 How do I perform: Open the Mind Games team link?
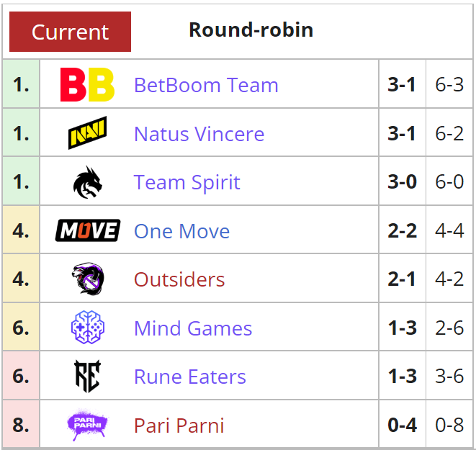pos(193,328)
